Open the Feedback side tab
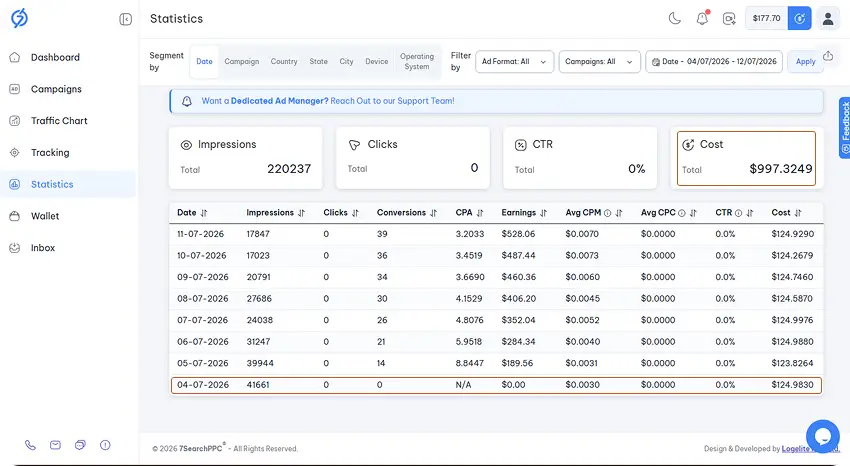Image resolution: width=850 pixels, height=466 pixels. click(x=845, y=128)
